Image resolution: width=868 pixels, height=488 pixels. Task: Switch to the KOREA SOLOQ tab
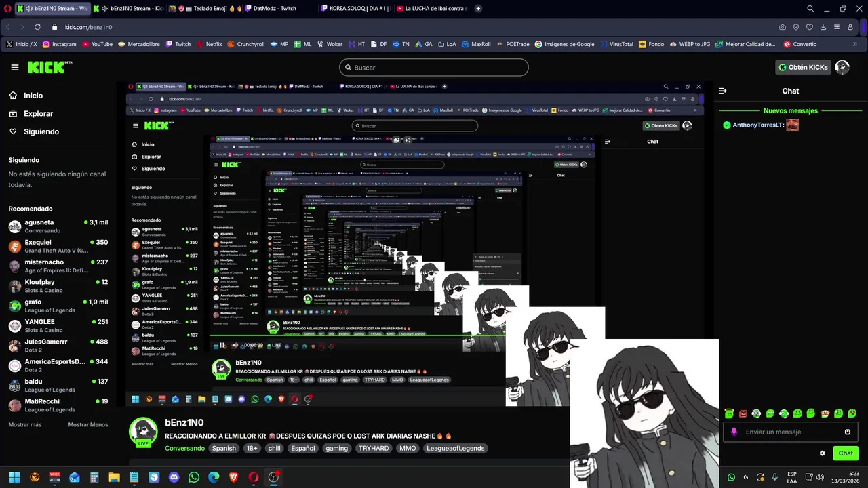click(x=356, y=9)
